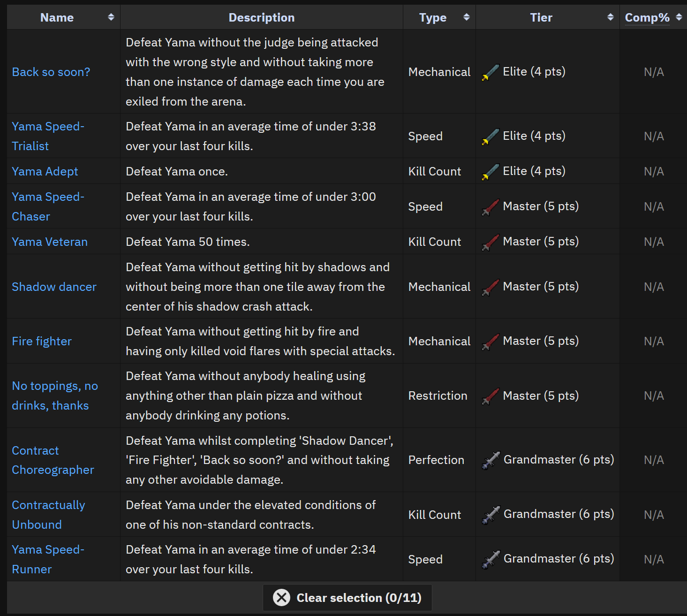Screen dimensions: 687x616
Task: Open the Shadow dancer task link
Action: pyautogui.click(x=54, y=287)
